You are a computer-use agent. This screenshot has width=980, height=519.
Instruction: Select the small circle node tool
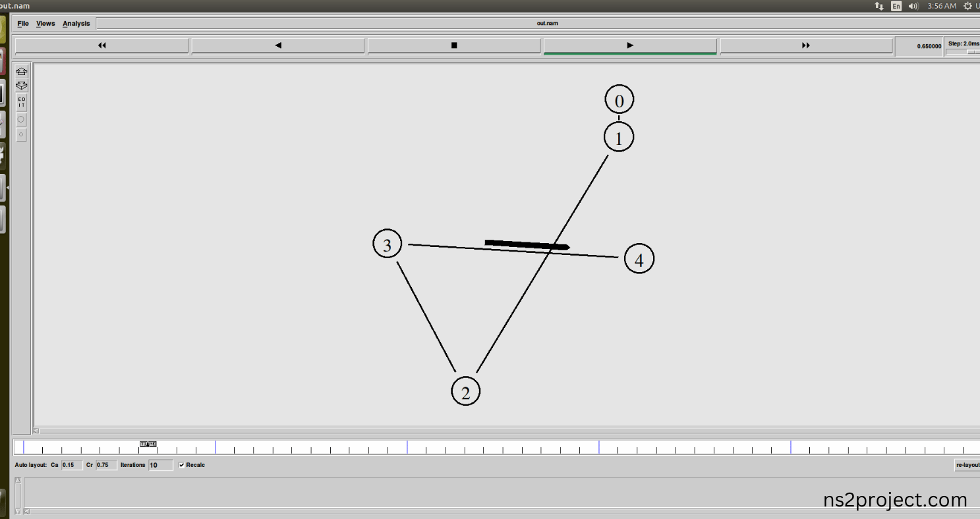pyautogui.click(x=22, y=134)
